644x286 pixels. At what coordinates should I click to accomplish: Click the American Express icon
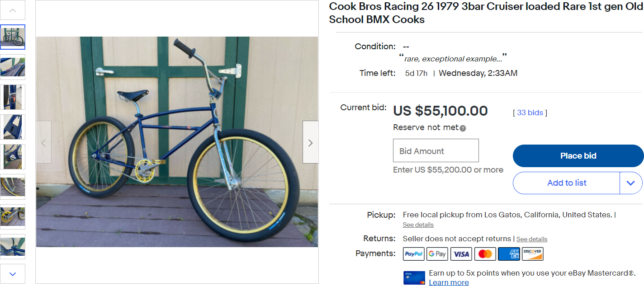(x=509, y=254)
